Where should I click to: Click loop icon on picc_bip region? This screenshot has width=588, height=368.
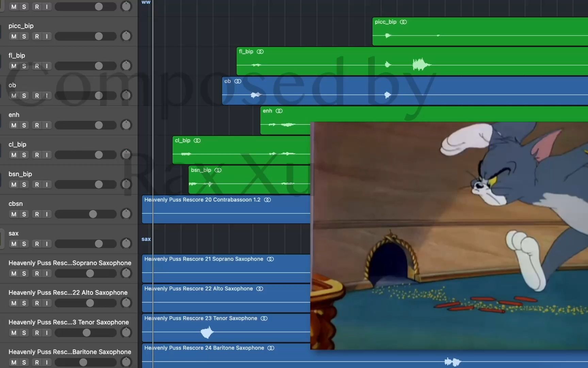coord(403,22)
